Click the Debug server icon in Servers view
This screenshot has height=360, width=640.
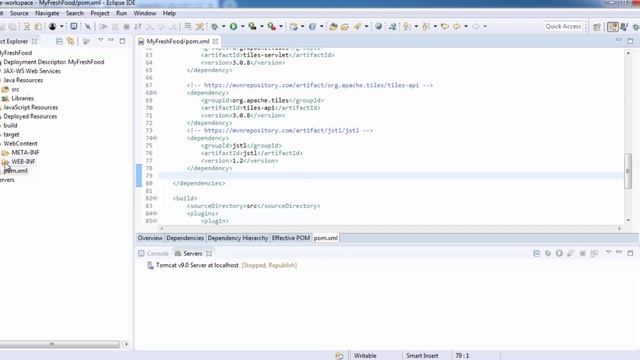(548, 253)
